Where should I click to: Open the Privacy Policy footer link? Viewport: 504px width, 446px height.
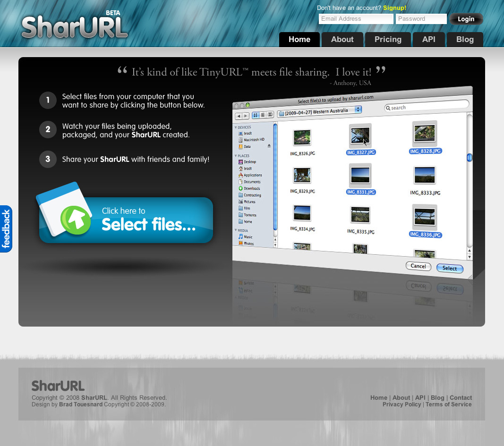401,404
